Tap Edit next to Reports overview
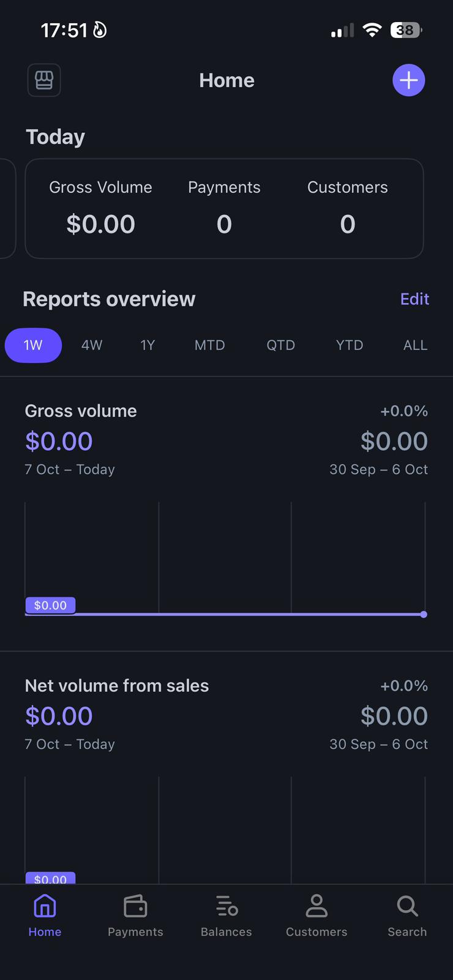This screenshot has width=453, height=980. tap(414, 299)
